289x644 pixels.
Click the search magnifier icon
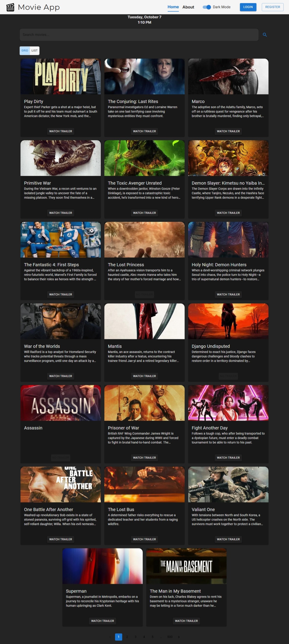(265, 35)
